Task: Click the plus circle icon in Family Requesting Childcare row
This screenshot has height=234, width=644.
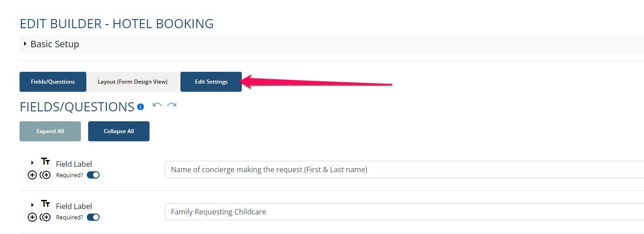Action: click(32, 217)
